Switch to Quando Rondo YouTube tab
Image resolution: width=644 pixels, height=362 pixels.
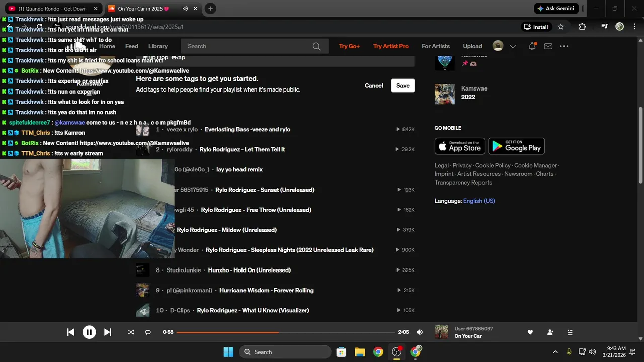pos(53,9)
